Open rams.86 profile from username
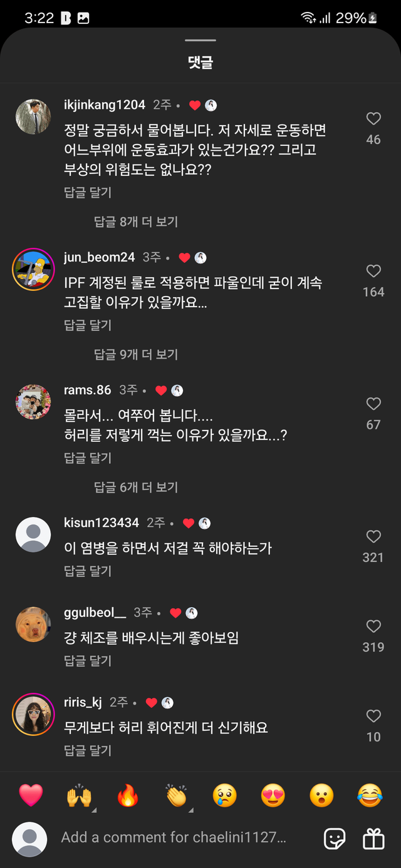 [87, 390]
